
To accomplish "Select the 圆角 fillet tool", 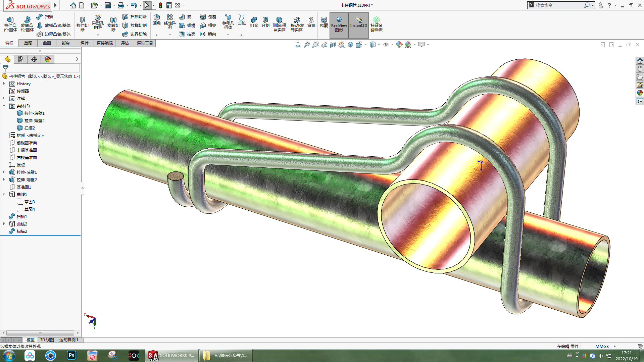I will pos(157,20).
